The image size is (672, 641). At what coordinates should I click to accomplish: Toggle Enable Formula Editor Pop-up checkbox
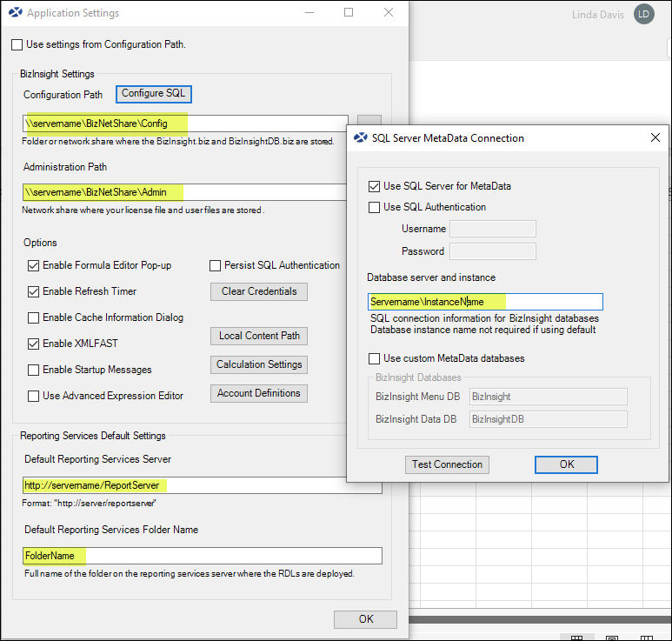(x=33, y=266)
